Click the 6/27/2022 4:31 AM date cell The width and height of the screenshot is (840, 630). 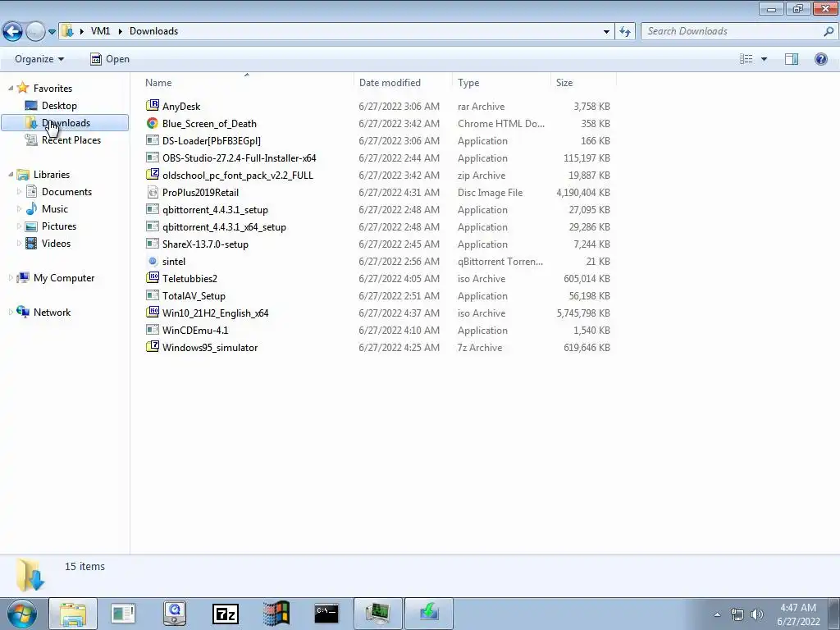click(x=399, y=192)
